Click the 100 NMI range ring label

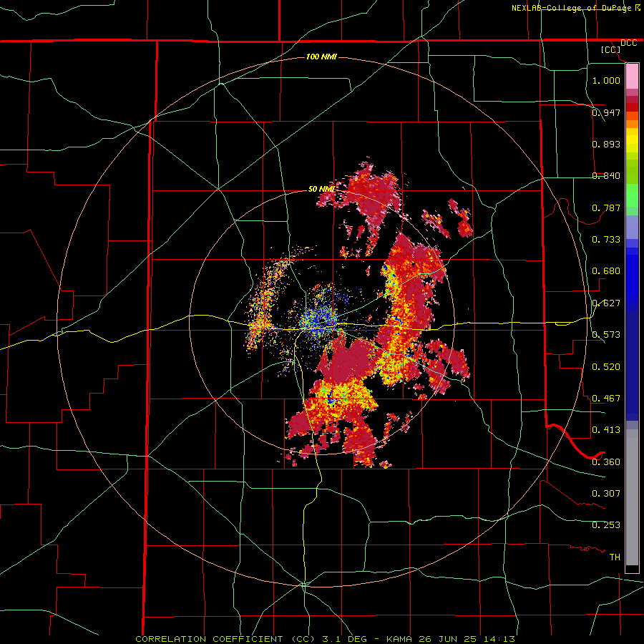click(x=321, y=57)
